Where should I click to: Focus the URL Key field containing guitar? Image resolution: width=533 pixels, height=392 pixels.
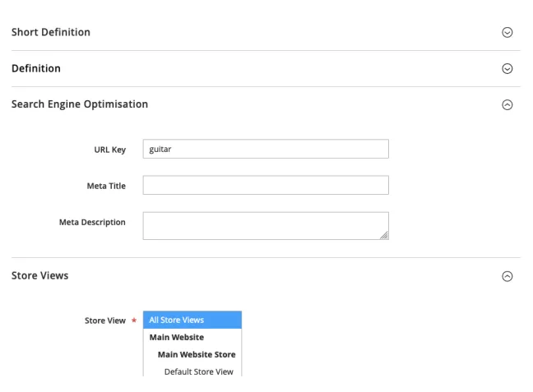click(265, 149)
